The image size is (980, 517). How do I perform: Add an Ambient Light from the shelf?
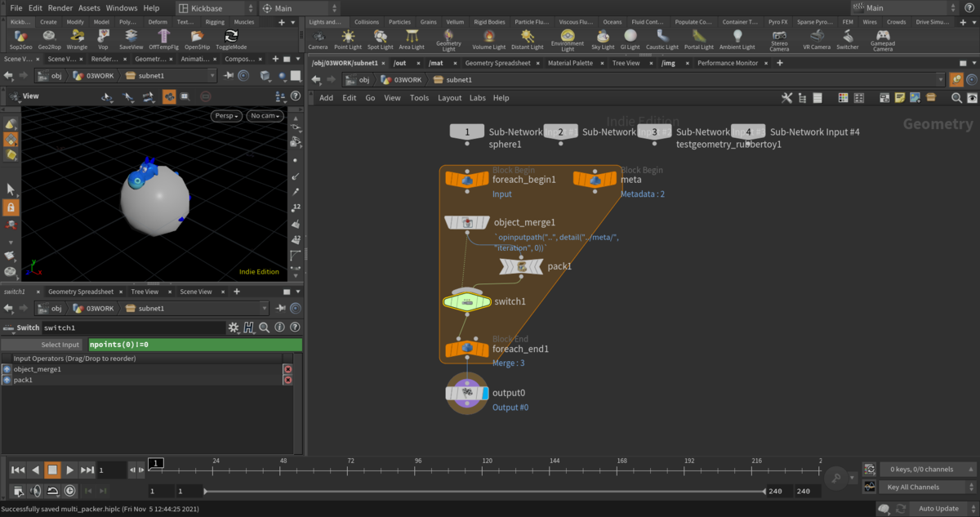[737, 39]
